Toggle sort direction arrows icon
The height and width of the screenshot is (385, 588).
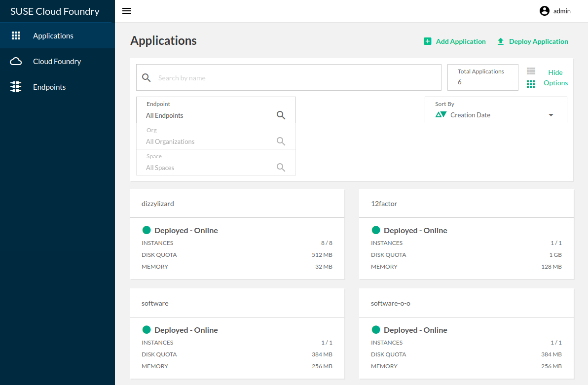tap(441, 115)
